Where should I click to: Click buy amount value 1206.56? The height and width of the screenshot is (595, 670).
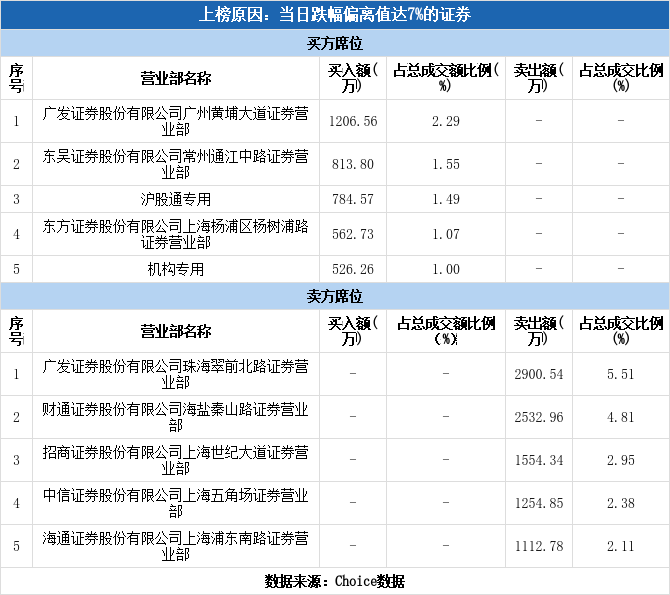(x=353, y=121)
